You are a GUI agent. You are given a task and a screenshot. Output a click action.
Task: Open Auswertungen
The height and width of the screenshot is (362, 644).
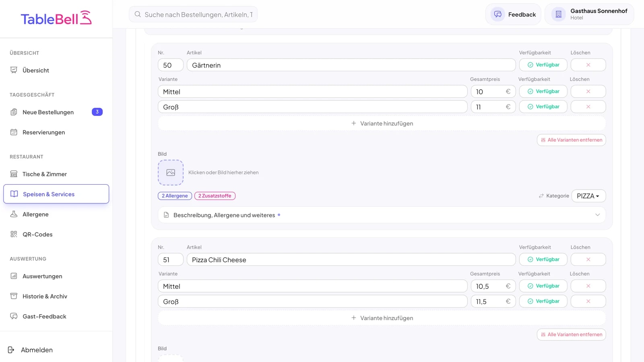[56, 276]
